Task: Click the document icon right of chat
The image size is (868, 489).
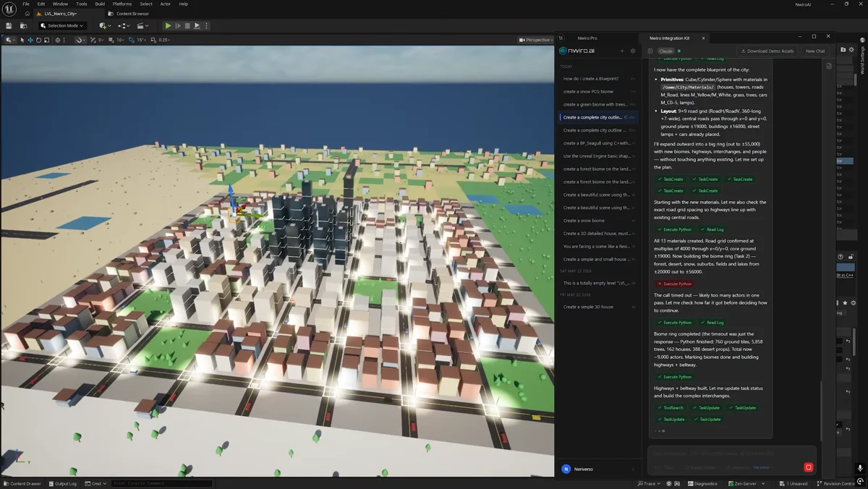Action: click(x=829, y=66)
